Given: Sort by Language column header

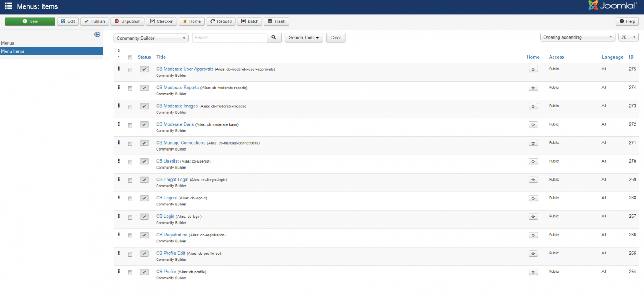Looking at the screenshot, I should click(x=612, y=57).
